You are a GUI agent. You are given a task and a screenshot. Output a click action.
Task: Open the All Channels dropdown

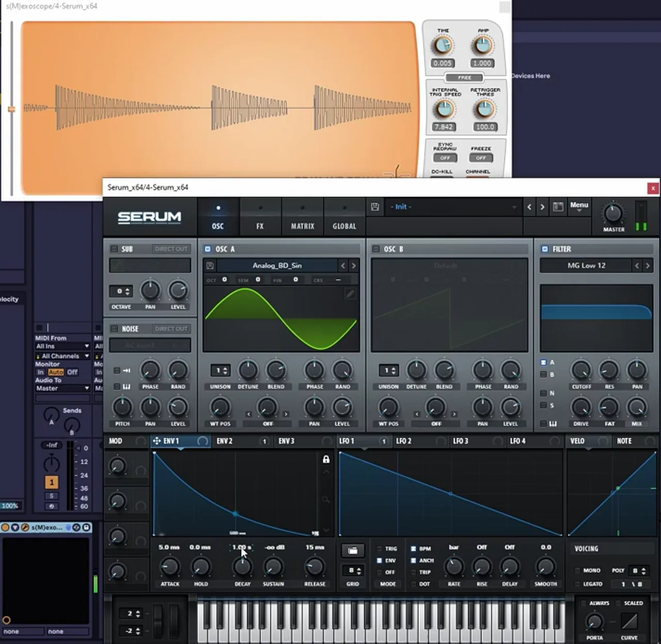click(62, 356)
